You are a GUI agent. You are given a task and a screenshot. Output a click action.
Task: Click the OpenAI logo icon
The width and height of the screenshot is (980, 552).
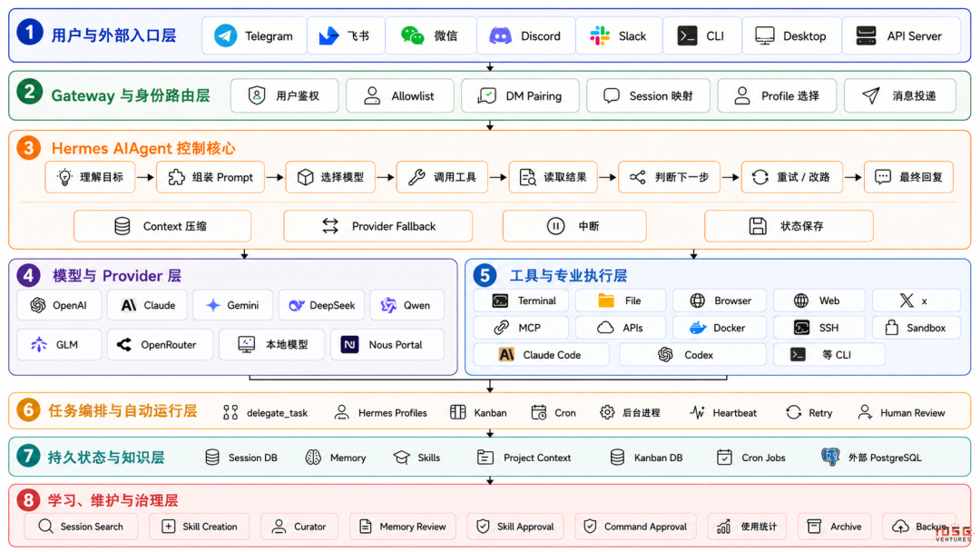tap(37, 305)
